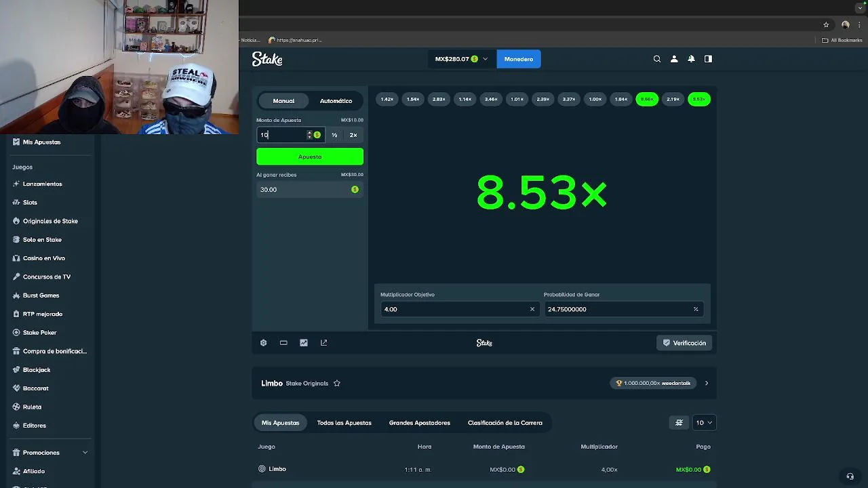Open Solo en Stake in sidebar
This screenshot has height=488, width=868.
point(42,240)
